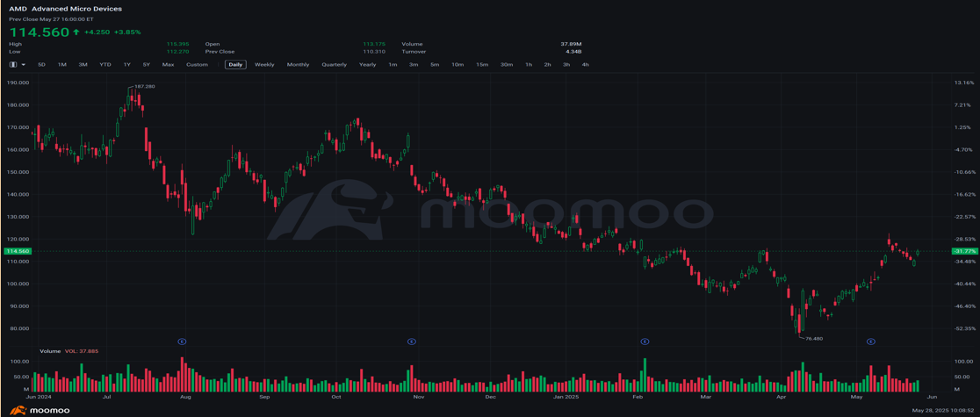Click the VOL: 37.885 indicator label
The height and width of the screenshot is (417, 980).
(82, 351)
